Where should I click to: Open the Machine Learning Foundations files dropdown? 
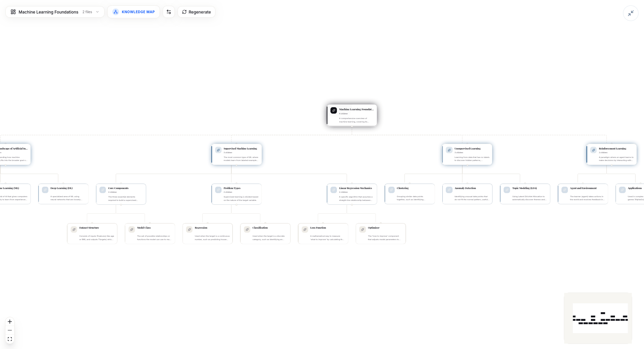[55, 12]
